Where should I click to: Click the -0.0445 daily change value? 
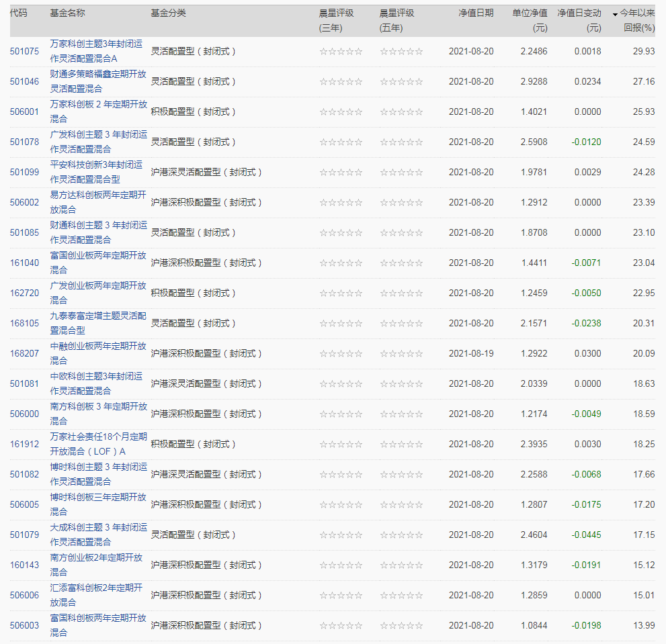coord(586,535)
